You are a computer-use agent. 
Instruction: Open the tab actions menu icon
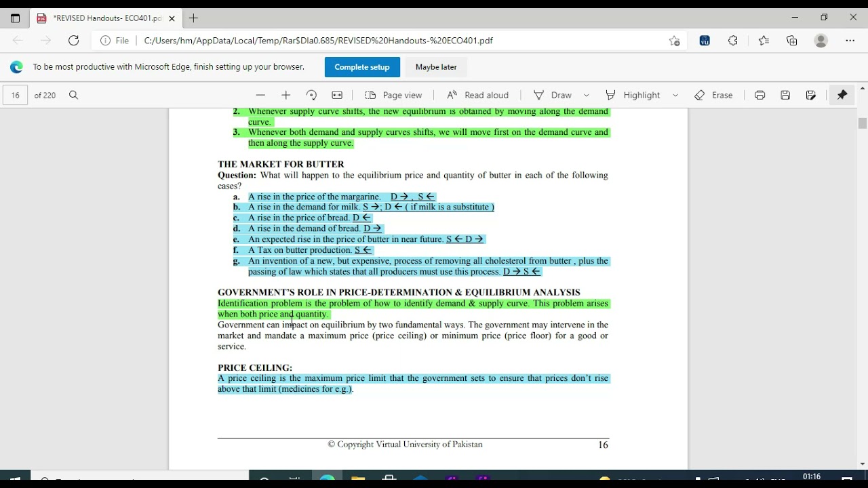click(15, 18)
